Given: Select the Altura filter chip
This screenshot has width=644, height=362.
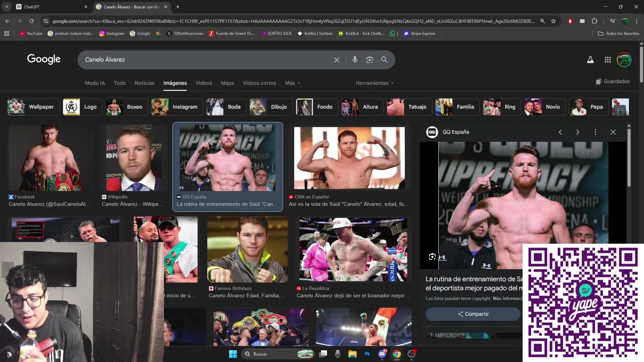Looking at the screenshot, I should coord(362,107).
